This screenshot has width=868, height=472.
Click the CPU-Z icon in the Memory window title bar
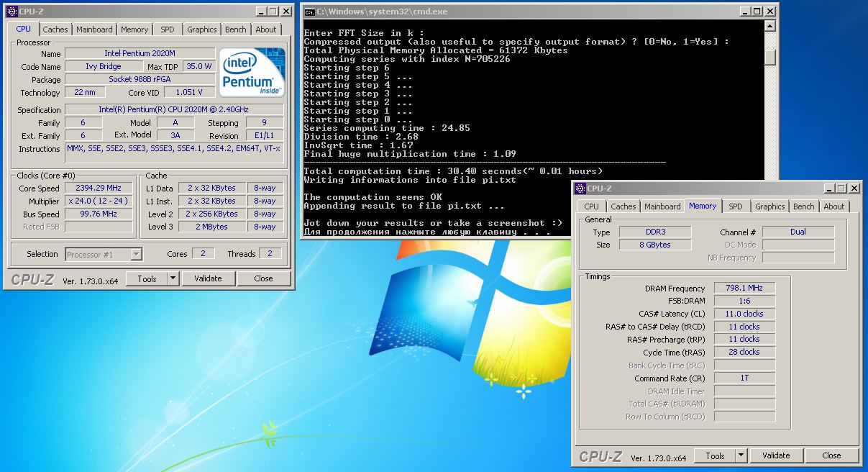click(580, 189)
